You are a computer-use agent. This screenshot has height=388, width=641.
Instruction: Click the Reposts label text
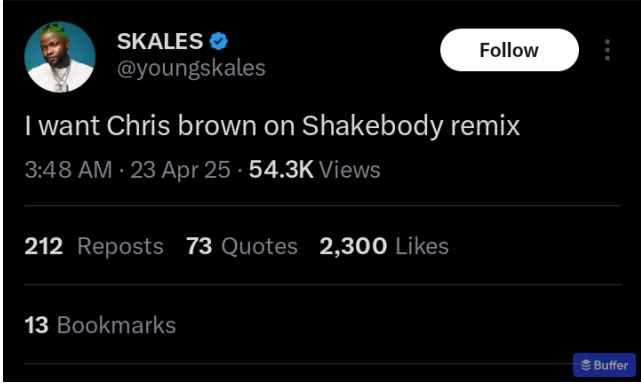[x=121, y=247]
